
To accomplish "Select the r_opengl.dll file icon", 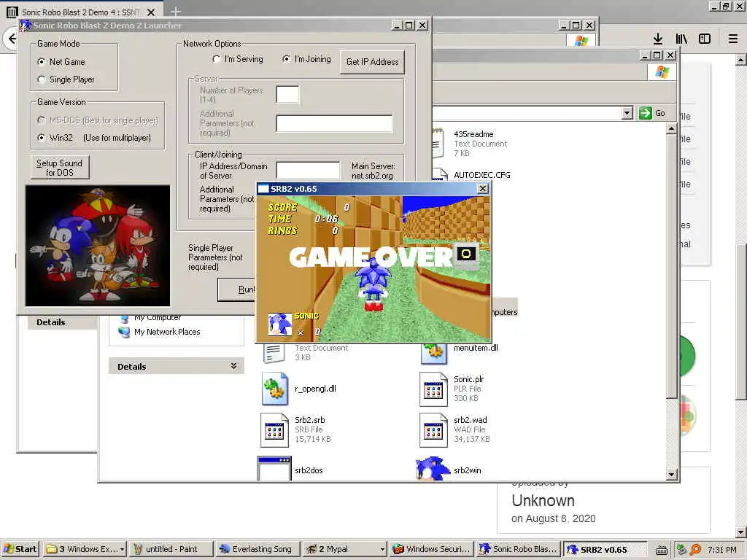I will click(274, 389).
